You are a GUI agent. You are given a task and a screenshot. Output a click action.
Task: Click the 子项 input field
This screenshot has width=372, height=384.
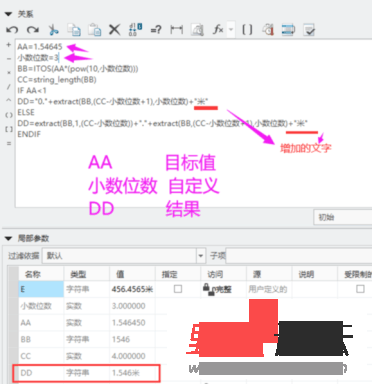click(299, 256)
